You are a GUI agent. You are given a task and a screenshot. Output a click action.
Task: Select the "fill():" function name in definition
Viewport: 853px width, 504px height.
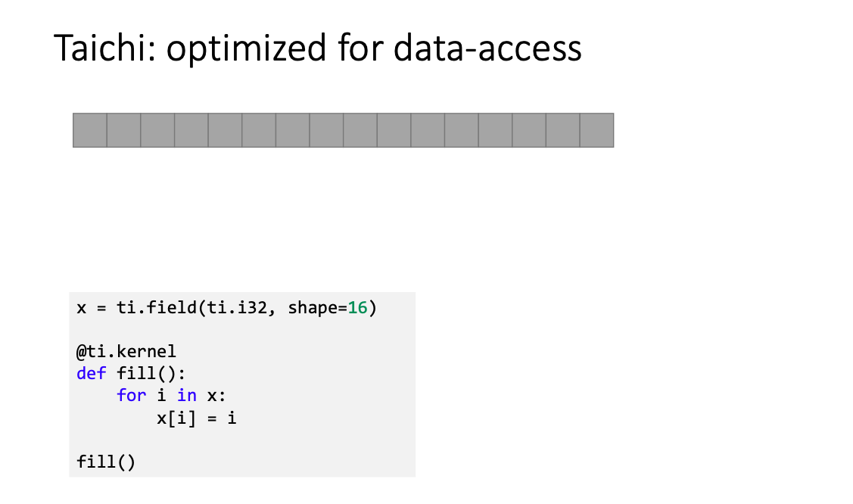point(151,374)
